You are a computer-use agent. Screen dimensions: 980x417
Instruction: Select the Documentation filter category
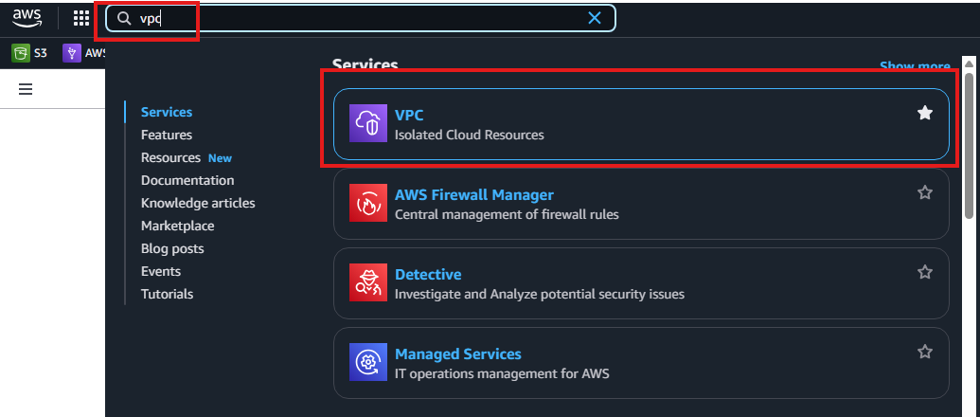click(x=187, y=180)
